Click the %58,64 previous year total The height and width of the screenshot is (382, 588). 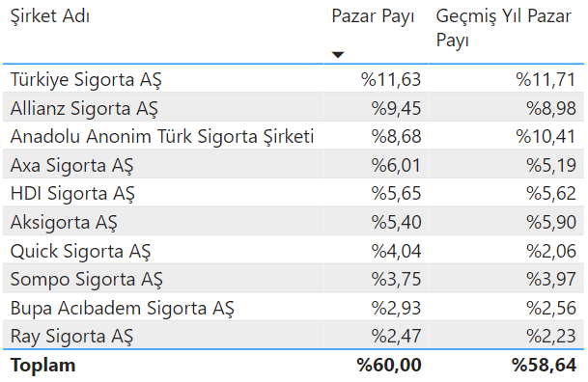click(544, 365)
